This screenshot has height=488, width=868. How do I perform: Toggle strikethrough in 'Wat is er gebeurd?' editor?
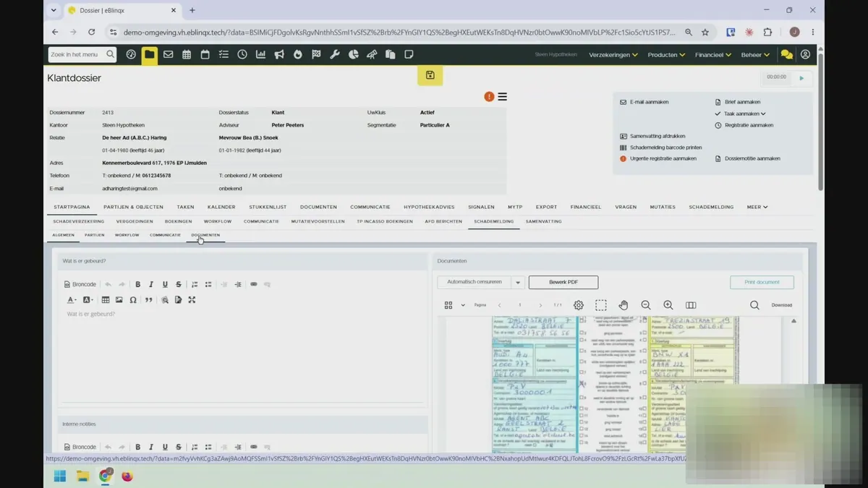179,284
